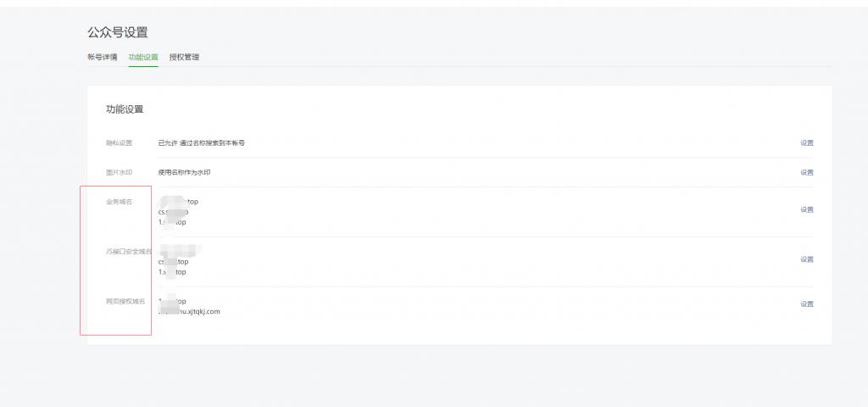Click 设置 link beside 业务域名

coord(806,209)
